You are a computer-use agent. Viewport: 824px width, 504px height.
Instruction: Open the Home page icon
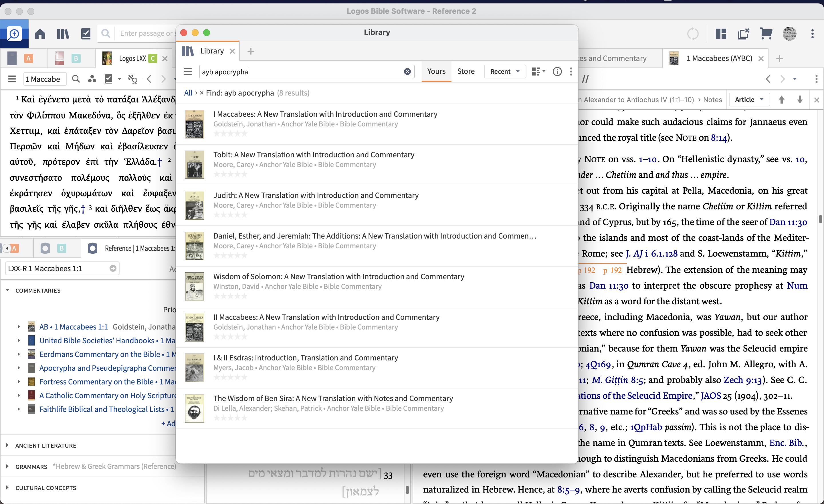[x=40, y=33]
